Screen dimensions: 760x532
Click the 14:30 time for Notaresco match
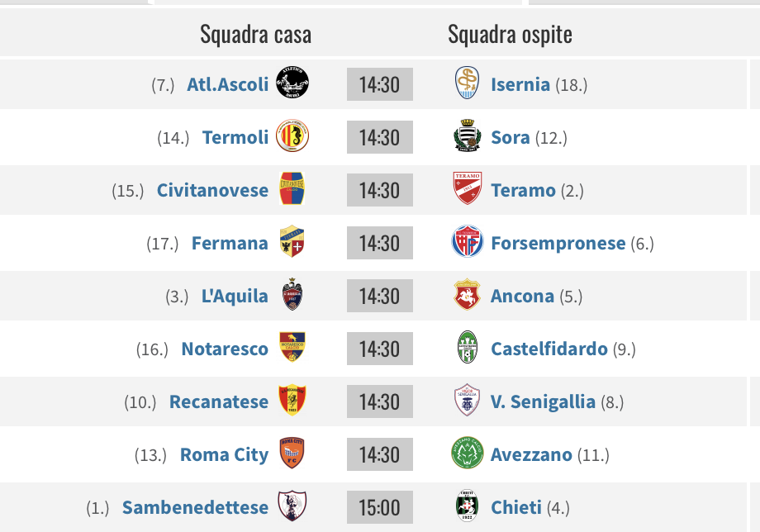379,349
